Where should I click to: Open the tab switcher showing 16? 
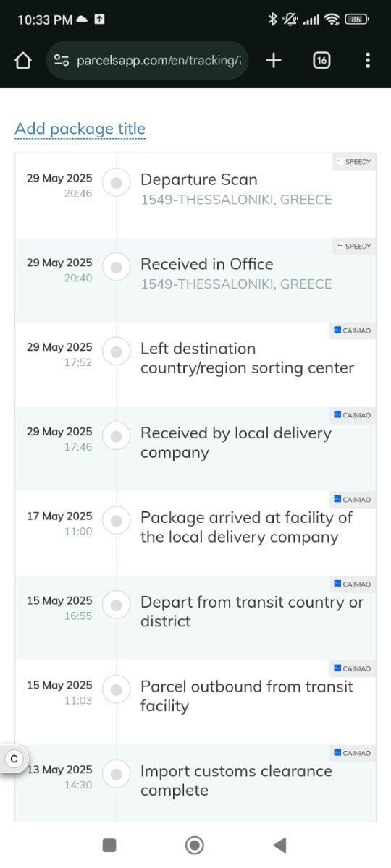point(321,61)
